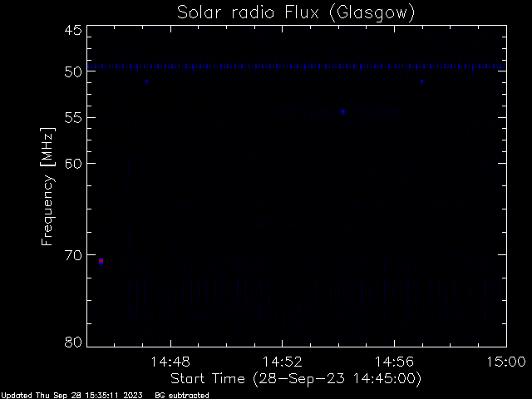532x399 pixels.
Task: Click the 45 frequency axis label
Action: (x=73, y=30)
